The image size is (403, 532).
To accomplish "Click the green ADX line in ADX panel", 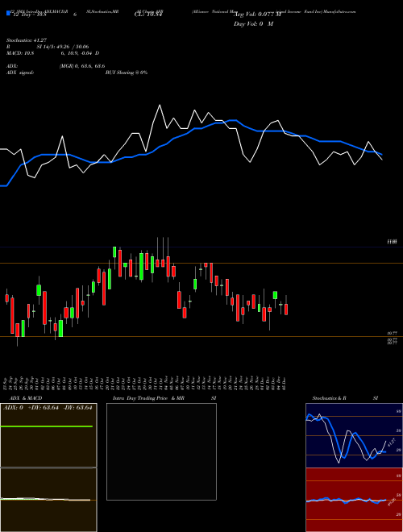I will click(47, 426).
